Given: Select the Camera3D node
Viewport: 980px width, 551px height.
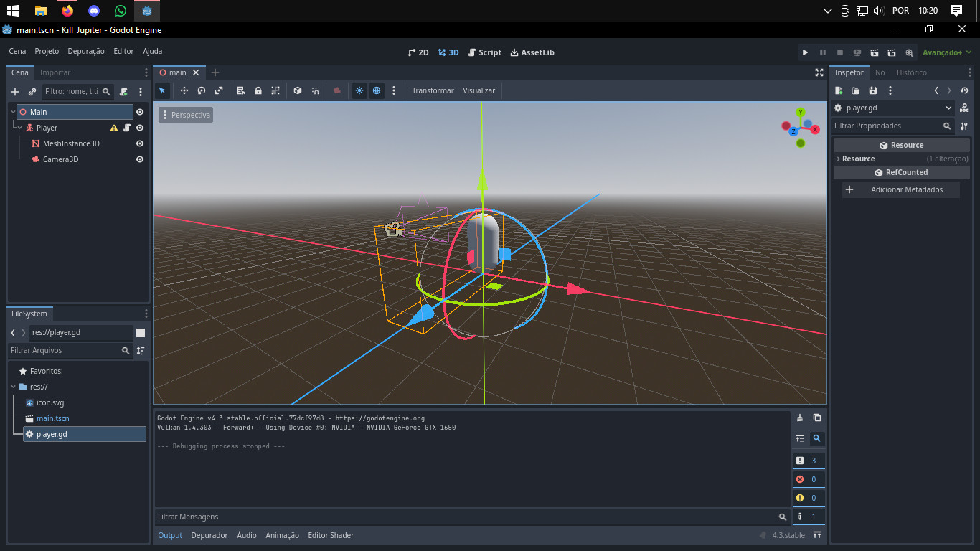Looking at the screenshot, I should pyautogui.click(x=60, y=159).
